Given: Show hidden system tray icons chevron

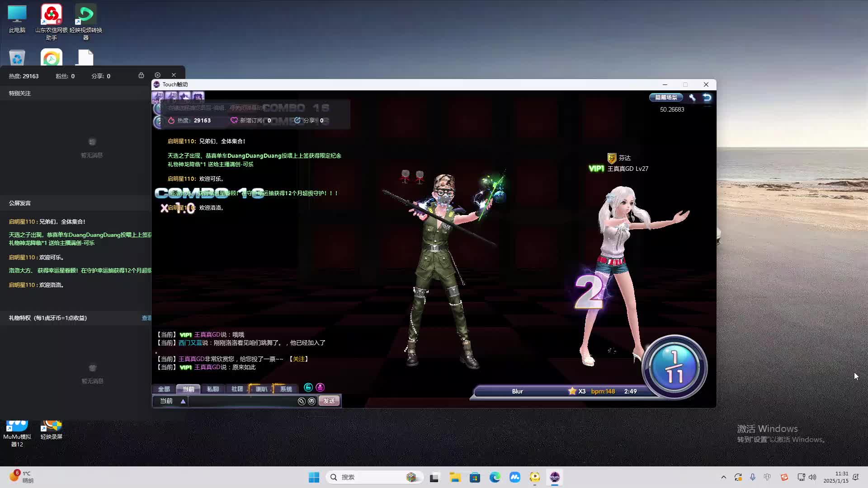Looking at the screenshot, I should 723,477.
